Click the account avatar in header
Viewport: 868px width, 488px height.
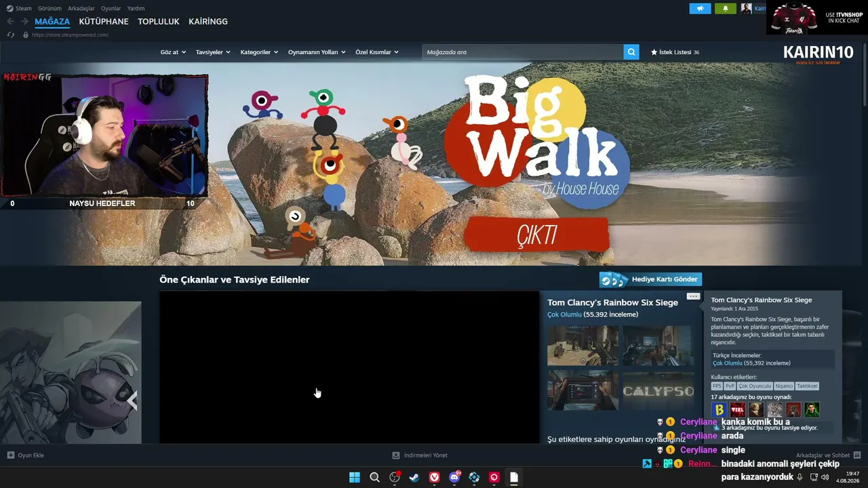(746, 8)
